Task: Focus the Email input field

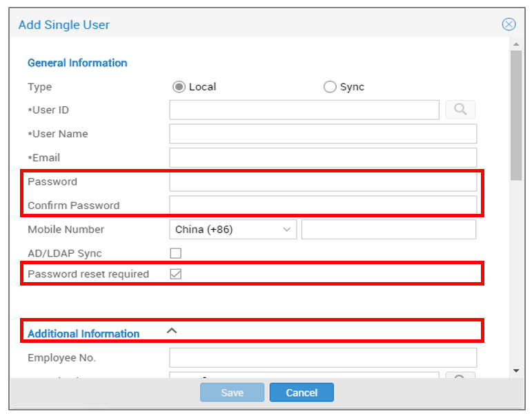Action: tap(323, 157)
